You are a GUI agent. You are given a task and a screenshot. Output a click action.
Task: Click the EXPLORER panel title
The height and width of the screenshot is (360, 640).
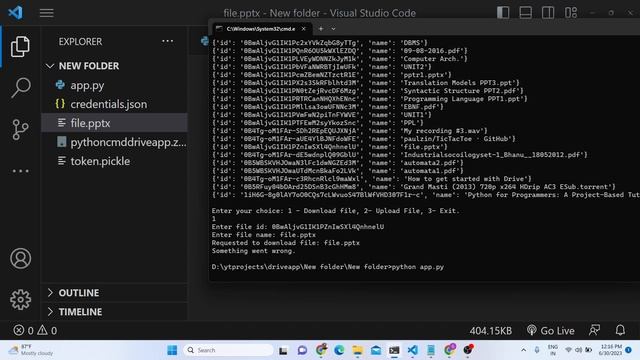[80, 42]
